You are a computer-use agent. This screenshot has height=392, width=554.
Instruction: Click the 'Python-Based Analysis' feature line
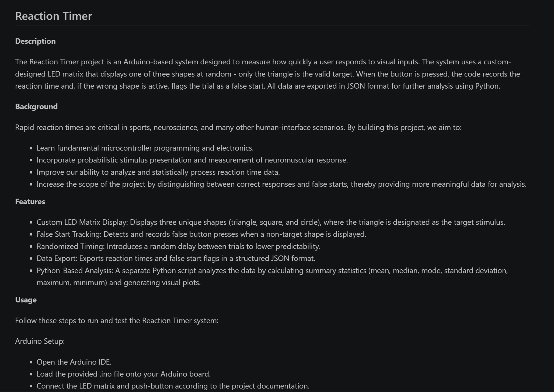pyautogui.click(x=272, y=277)
